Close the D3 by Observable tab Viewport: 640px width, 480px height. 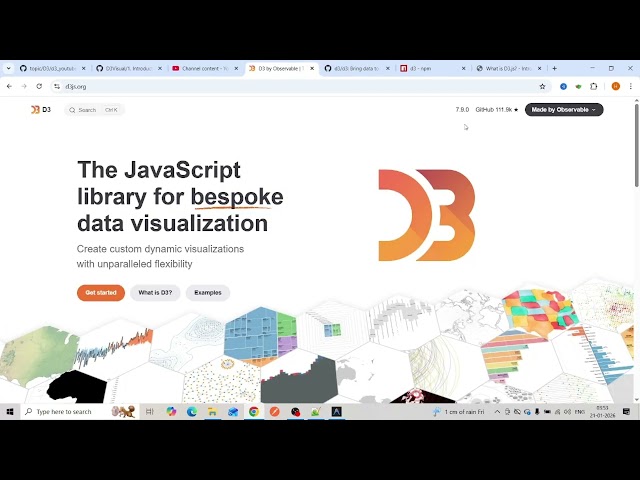[312, 68]
